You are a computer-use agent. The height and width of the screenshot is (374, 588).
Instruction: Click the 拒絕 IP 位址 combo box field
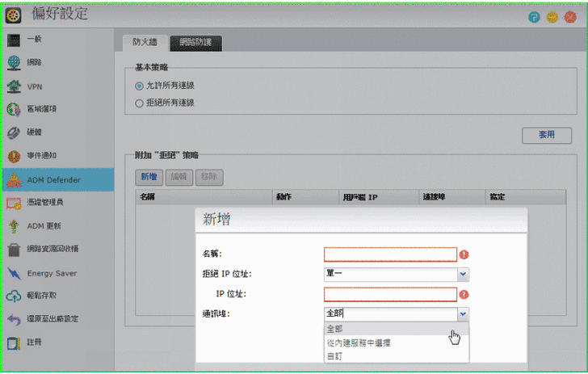[391, 274]
